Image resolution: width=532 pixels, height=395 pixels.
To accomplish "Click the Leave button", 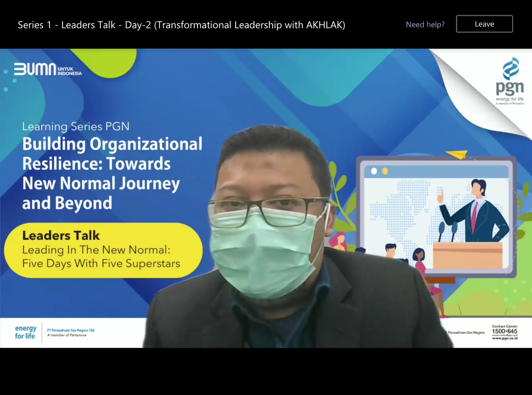I will point(484,24).
